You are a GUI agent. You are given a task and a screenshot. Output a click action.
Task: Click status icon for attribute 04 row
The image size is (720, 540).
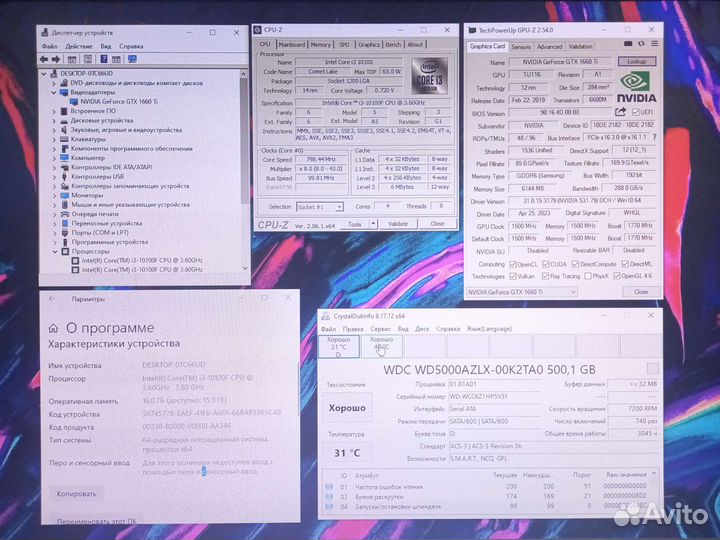tap(329, 506)
